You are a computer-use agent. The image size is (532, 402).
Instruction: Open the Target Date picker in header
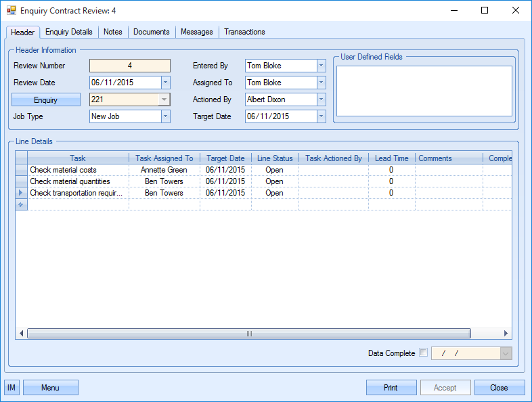click(322, 116)
